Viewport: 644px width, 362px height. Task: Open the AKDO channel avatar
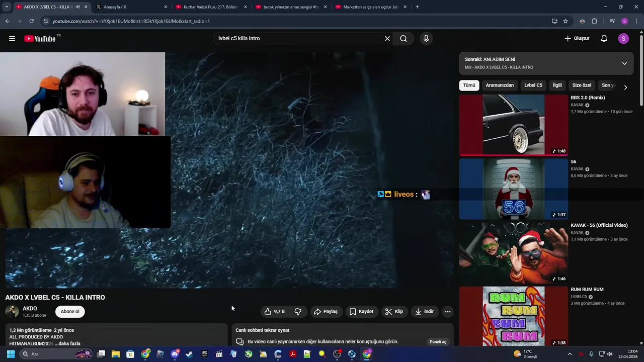[12, 312]
